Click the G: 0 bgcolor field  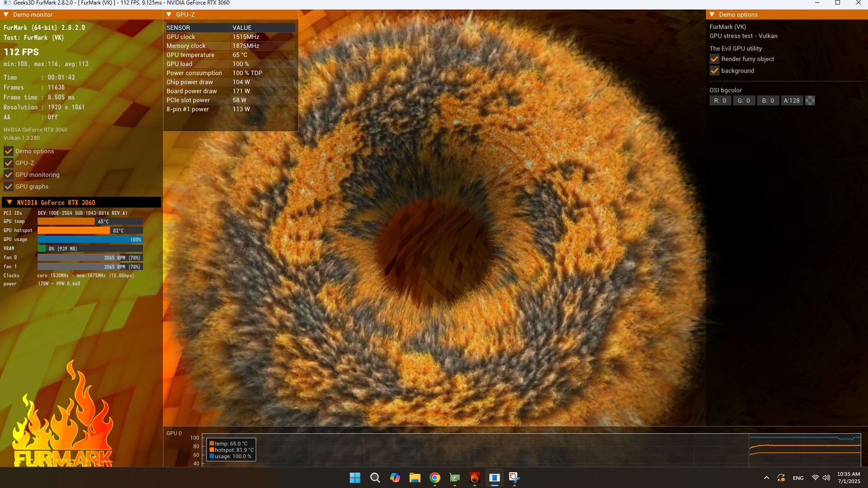point(744,100)
